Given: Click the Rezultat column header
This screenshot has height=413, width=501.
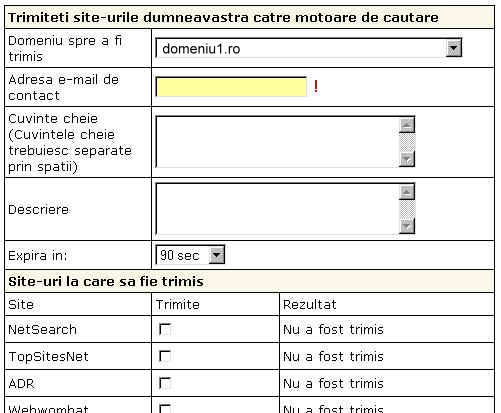Looking at the screenshot, I should [x=310, y=305].
